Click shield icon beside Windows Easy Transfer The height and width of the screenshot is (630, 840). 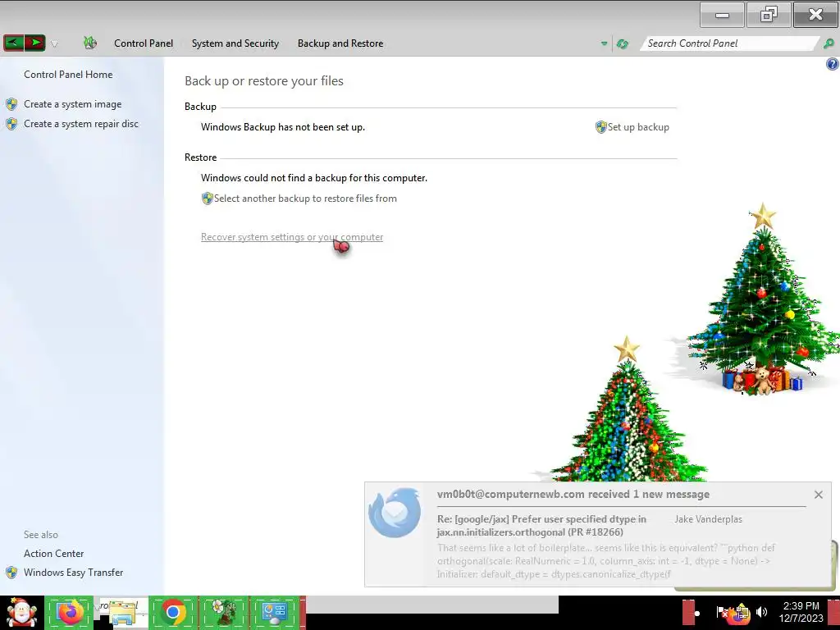coord(11,573)
